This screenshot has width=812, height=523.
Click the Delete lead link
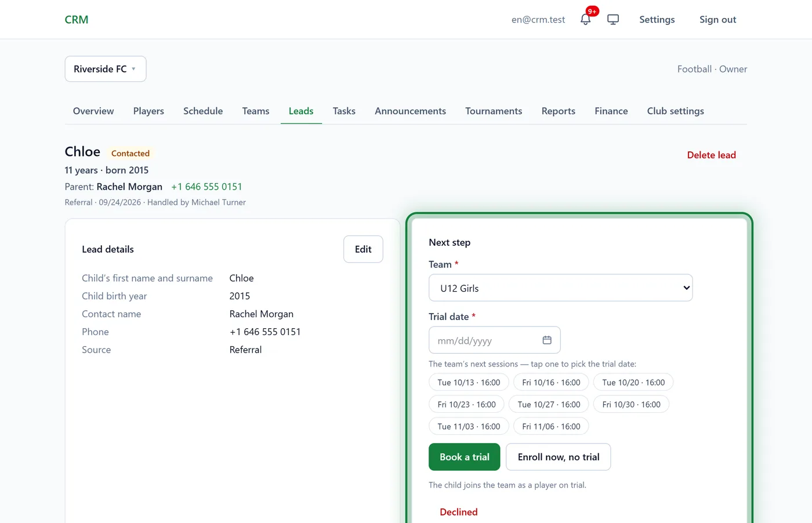tap(711, 155)
